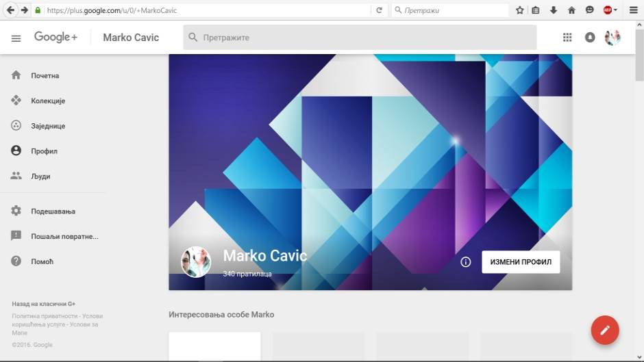Image resolution: width=644 pixels, height=362 pixels.
Task: Click the red compose post pencil button
Action: tap(605, 331)
